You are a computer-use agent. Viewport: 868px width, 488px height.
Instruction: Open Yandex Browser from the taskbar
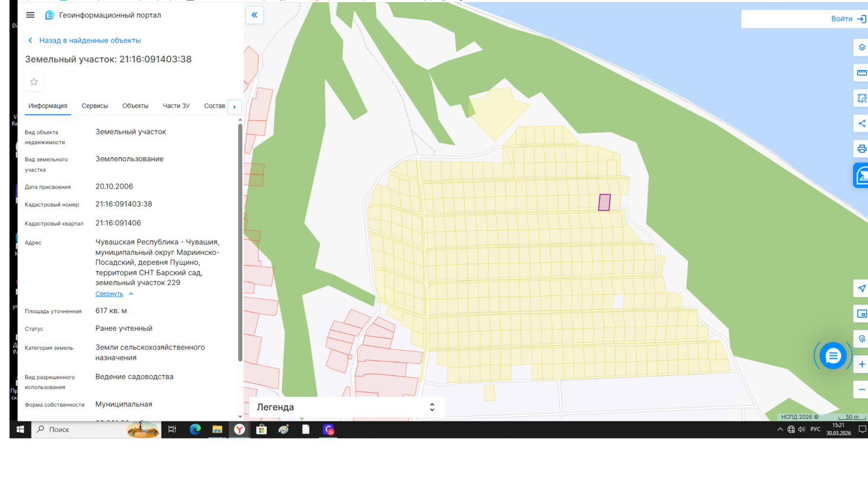(x=239, y=430)
